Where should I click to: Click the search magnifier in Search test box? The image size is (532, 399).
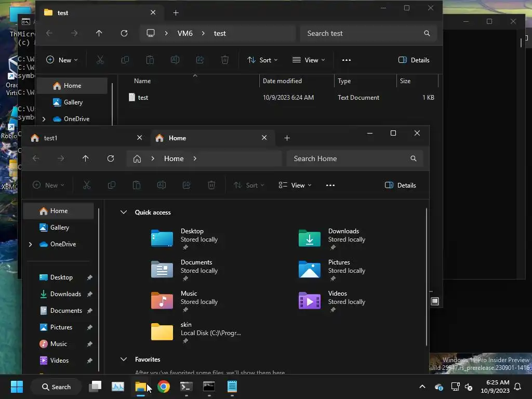click(x=427, y=33)
